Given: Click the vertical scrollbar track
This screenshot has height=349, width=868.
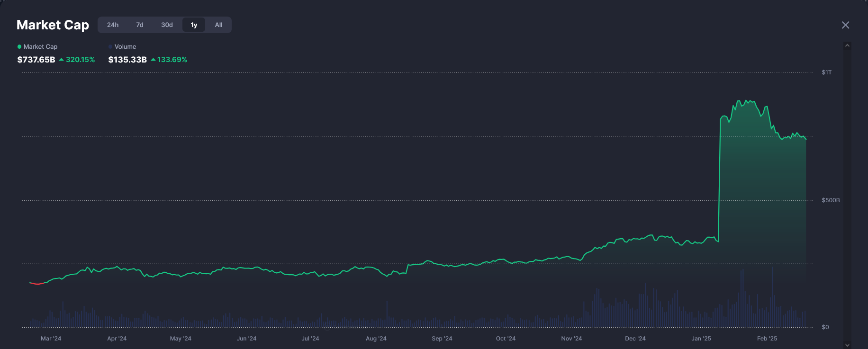Looking at the screenshot, I should pos(847,196).
